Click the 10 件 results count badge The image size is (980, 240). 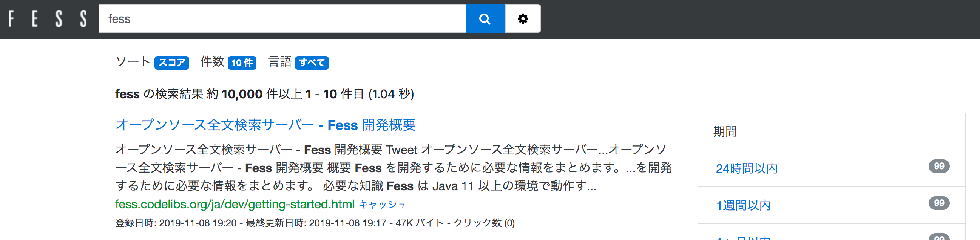242,63
